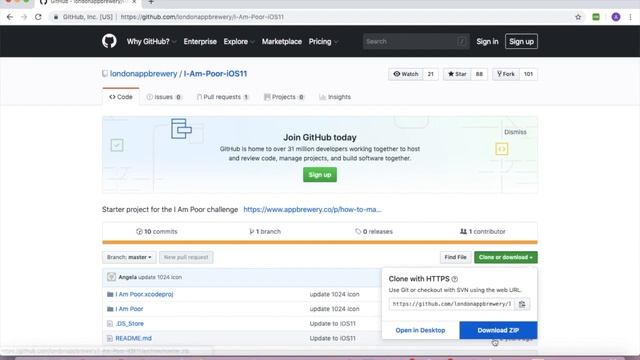Open the purple profile avatar in Chrome
Screen dimensions: 640x360
(x=616, y=17)
